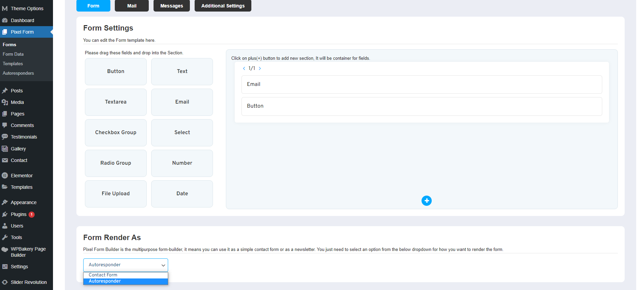Select the Checkbox Group field block
The height and width of the screenshot is (290, 644).
click(x=115, y=132)
